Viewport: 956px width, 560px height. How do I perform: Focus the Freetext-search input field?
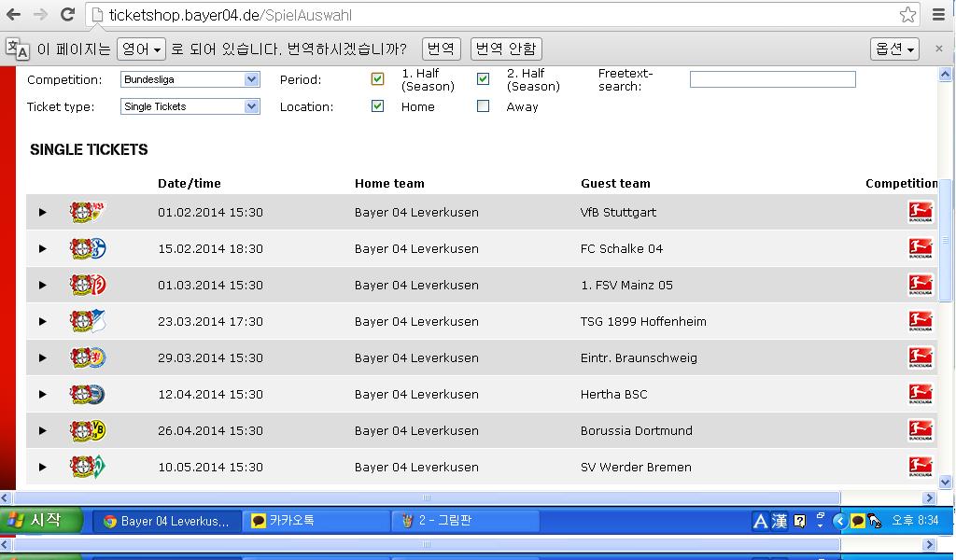point(772,79)
